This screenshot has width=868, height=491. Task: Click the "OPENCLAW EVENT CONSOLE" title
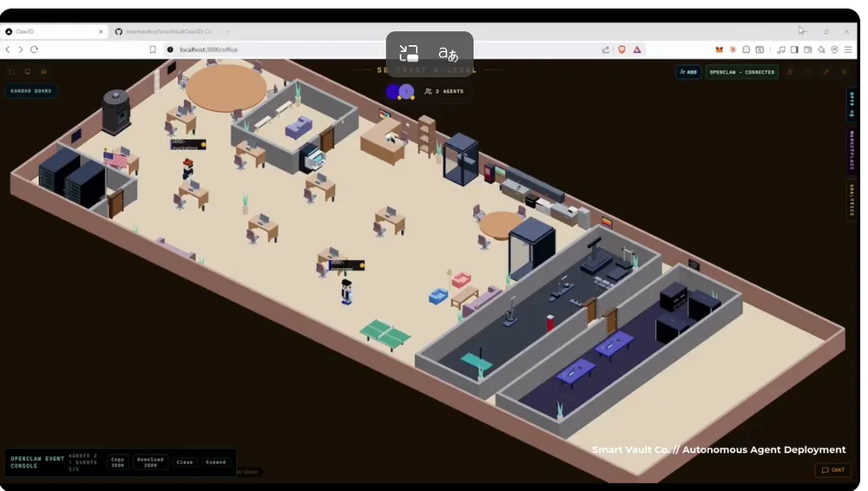[x=37, y=462]
